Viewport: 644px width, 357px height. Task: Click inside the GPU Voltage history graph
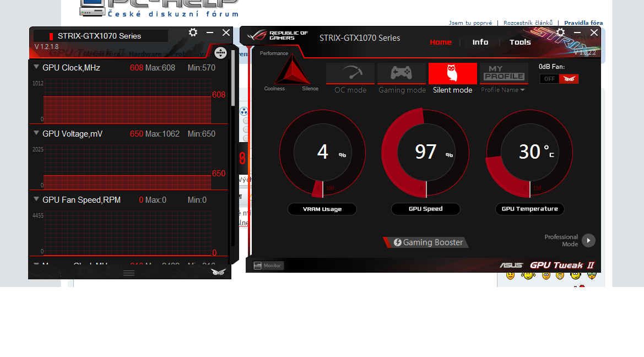127,167
